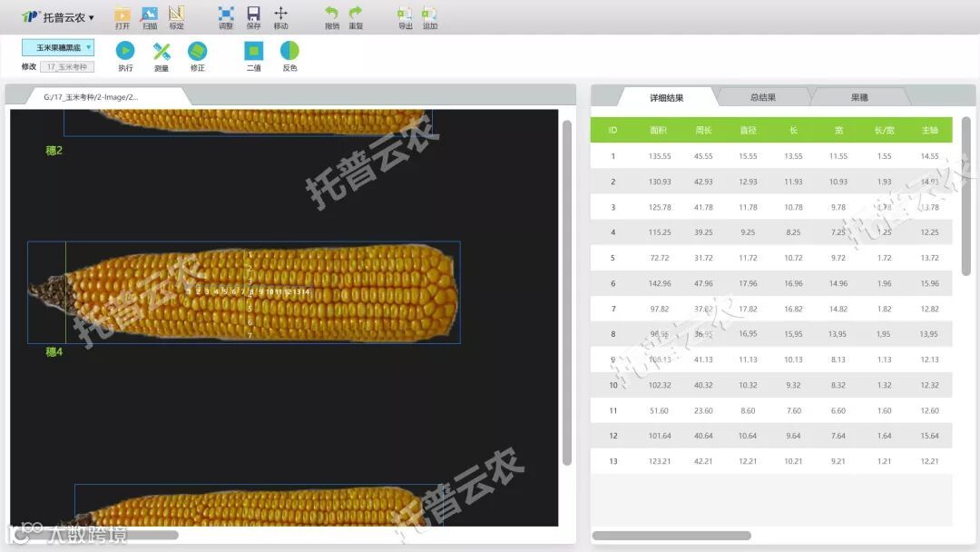The width and height of the screenshot is (980, 552).
Task: Activate the 移动 move tool
Action: (280, 17)
